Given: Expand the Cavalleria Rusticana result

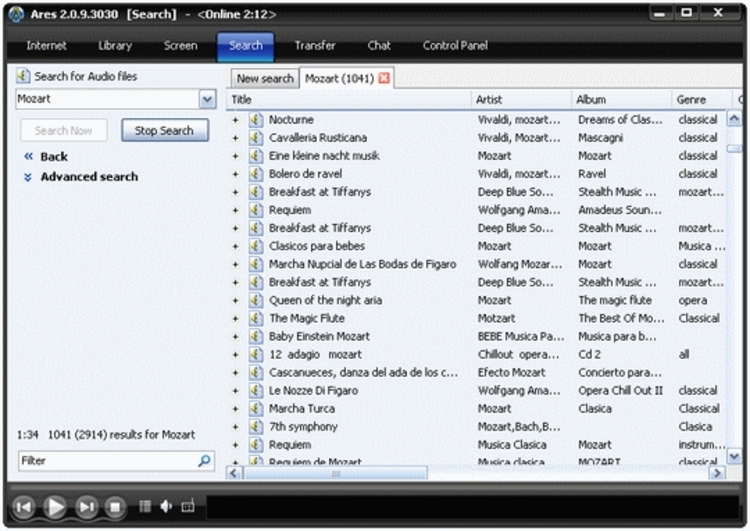Looking at the screenshot, I should click(235, 138).
